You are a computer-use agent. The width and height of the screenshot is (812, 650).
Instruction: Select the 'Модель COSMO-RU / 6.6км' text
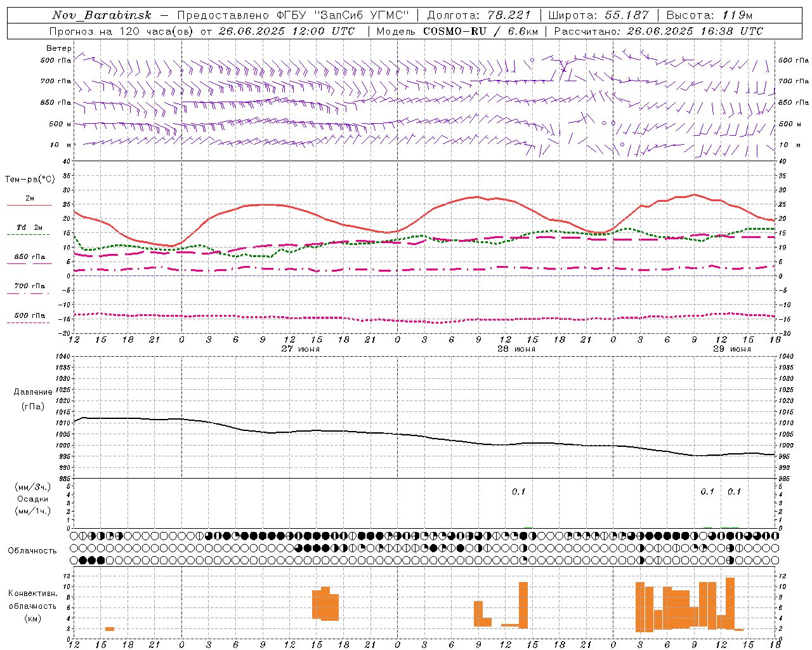(x=457, y=31)
